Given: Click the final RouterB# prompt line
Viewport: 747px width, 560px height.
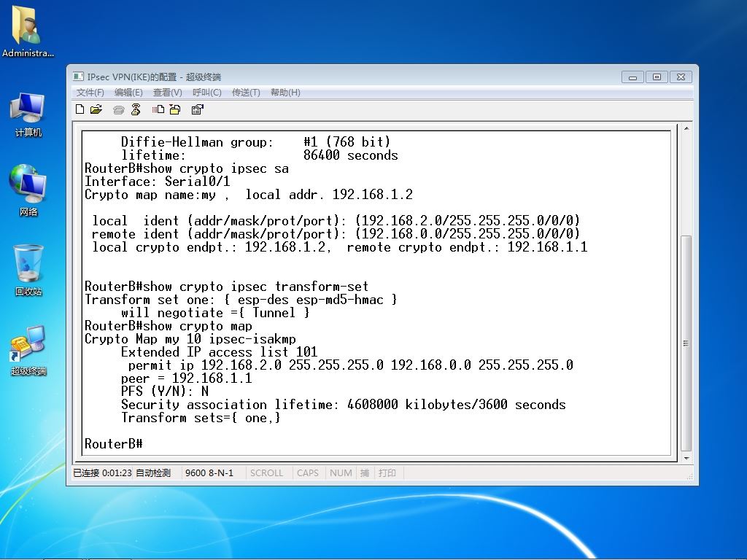Looking at the screenshot, I should click(114, 444).
